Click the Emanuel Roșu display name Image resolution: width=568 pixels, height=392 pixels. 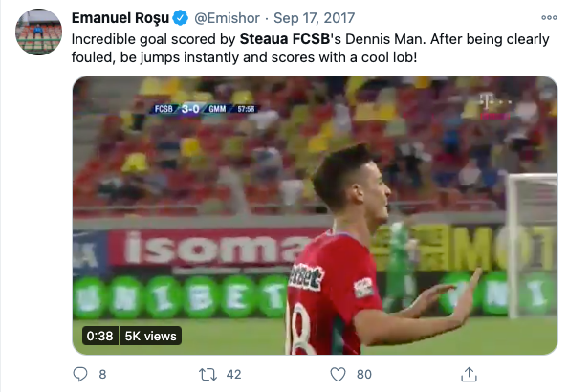(x=120, y=18)
